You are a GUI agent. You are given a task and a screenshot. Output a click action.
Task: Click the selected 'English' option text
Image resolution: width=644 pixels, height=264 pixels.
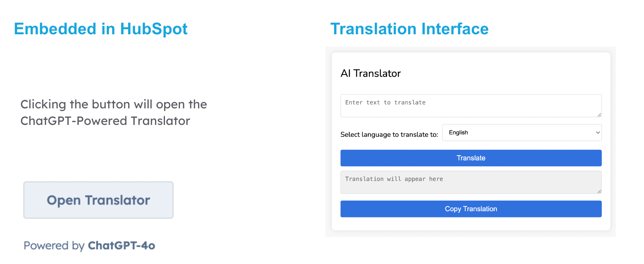458,132
